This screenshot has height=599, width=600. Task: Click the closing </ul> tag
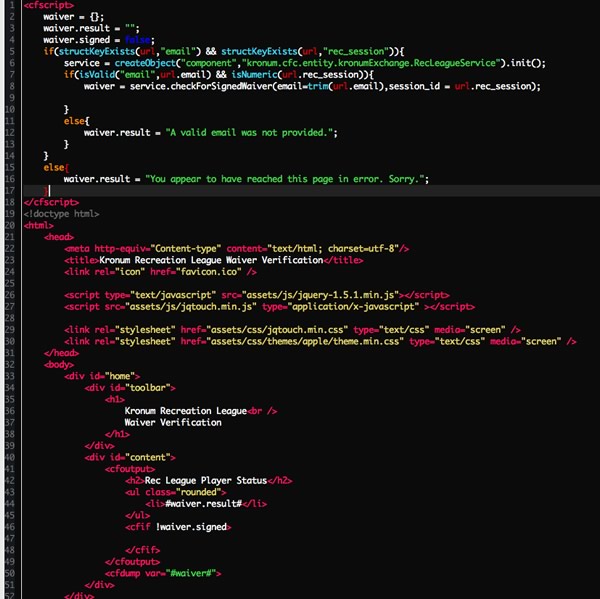point(137,516)
